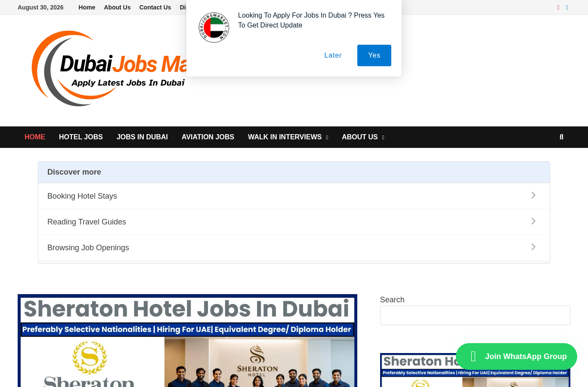Click the chevron beside Reading Travel Guides
Viewport: 588px width, 387px height.
point(533,221)
